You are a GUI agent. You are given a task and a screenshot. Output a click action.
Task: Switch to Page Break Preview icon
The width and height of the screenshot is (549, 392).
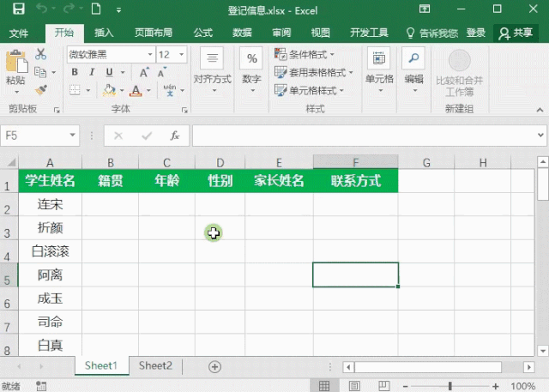383,386
